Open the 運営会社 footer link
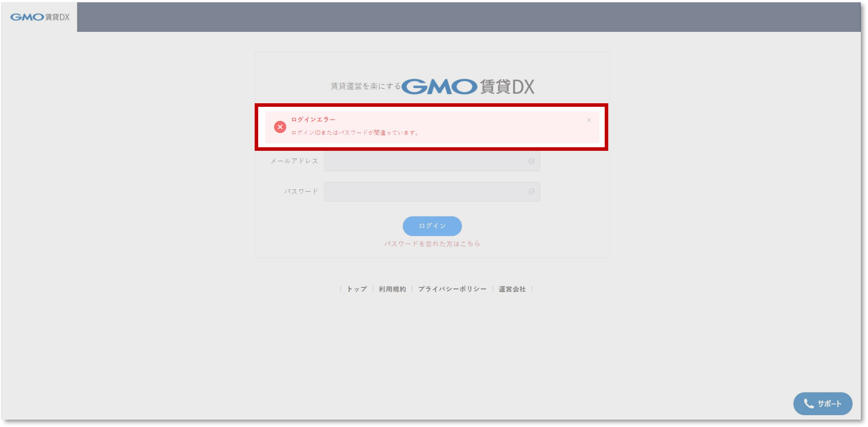The width and height of the screenshot is (868, 427). click(512, 289)
